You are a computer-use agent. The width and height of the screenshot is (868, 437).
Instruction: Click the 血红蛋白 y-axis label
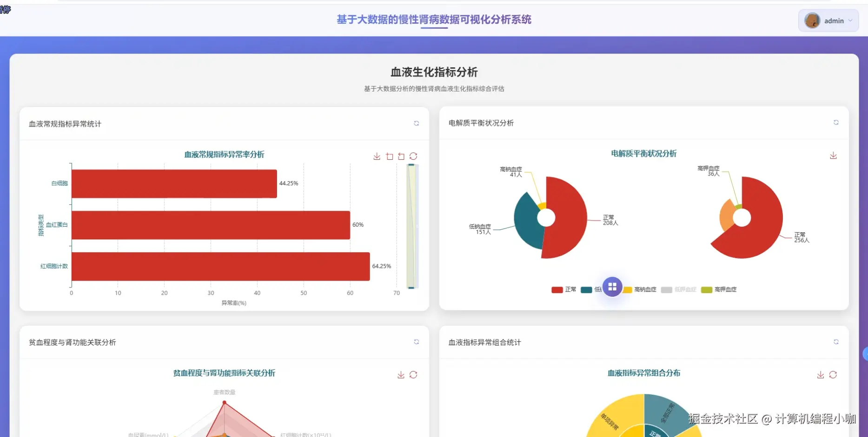tap(57, 225)
